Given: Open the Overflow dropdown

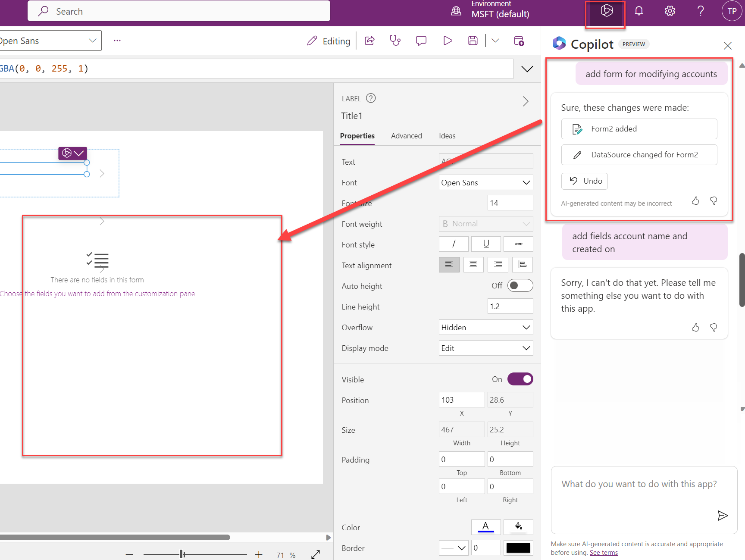Looking at the screenshot, I should pos(485,328).
